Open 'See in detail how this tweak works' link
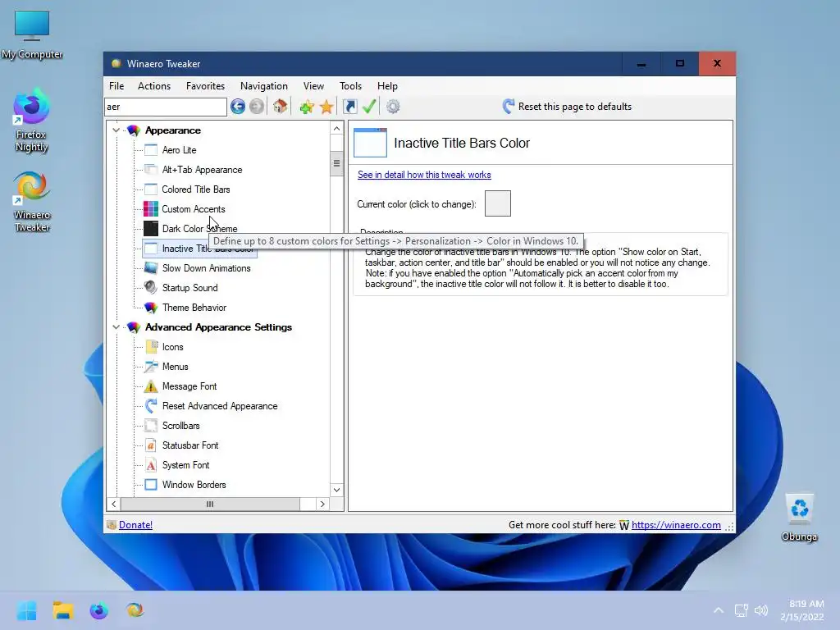 (424, 175)
